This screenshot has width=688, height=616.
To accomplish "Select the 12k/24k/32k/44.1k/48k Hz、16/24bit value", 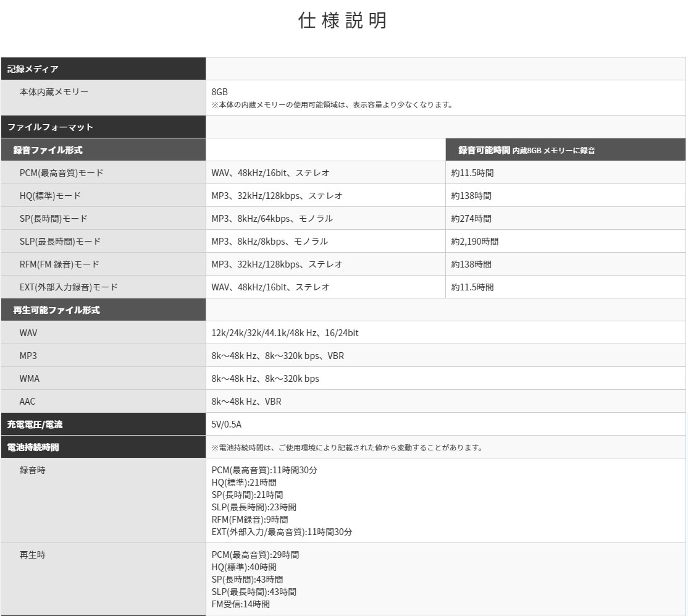I will click(285, 333).
